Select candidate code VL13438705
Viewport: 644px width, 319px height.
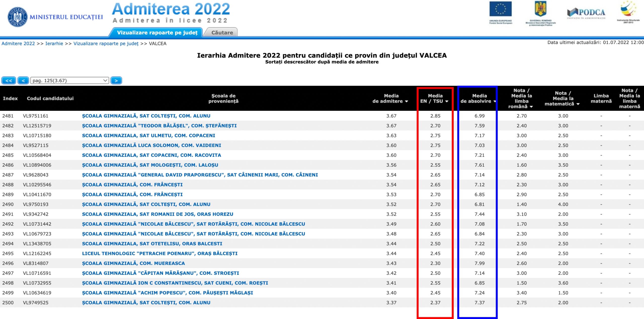pos(37,244)
